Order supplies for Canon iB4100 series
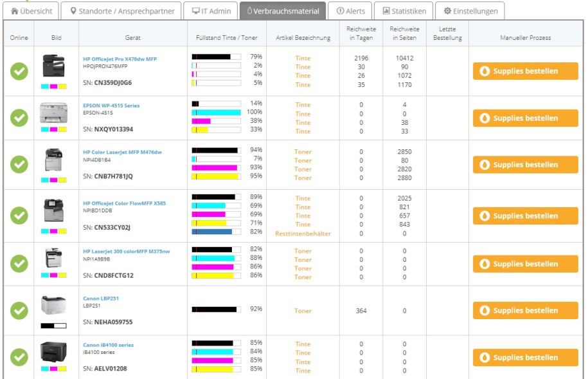Screen dimensions: 588x379 tap(526, 357)
